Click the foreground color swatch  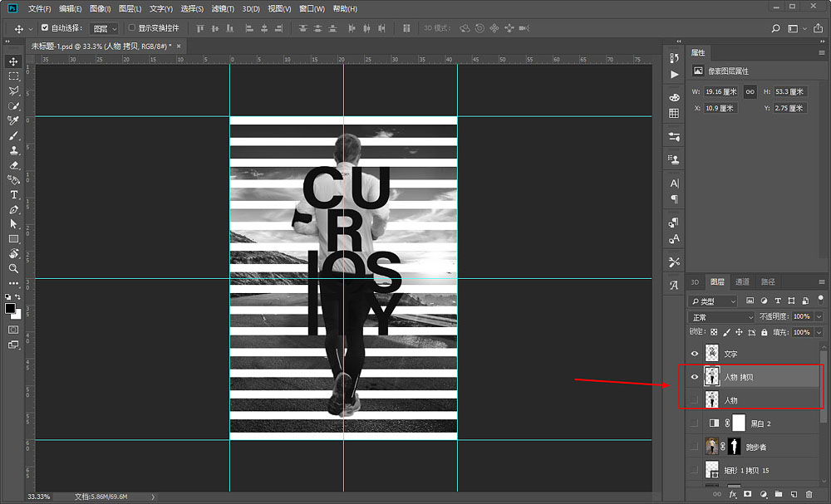tap(10, 309)
